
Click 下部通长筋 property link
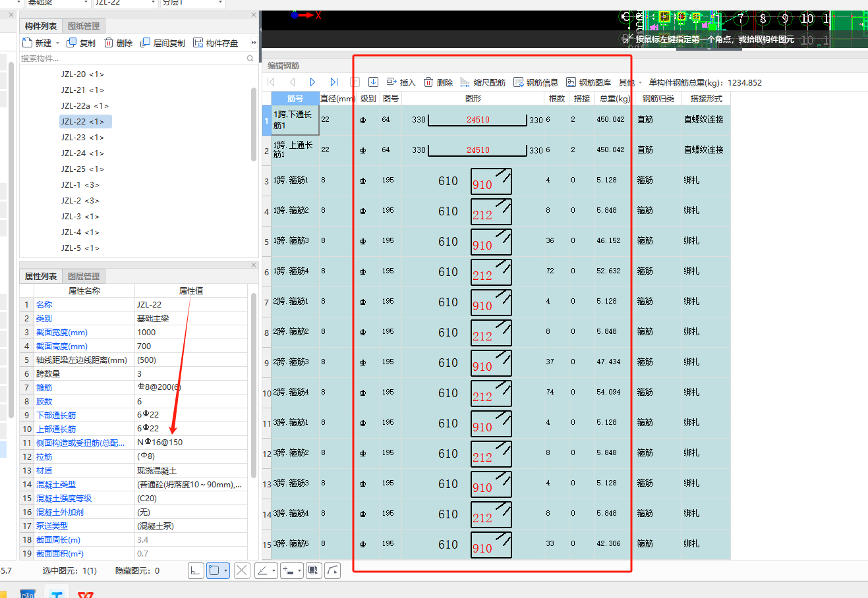(56, 416)
